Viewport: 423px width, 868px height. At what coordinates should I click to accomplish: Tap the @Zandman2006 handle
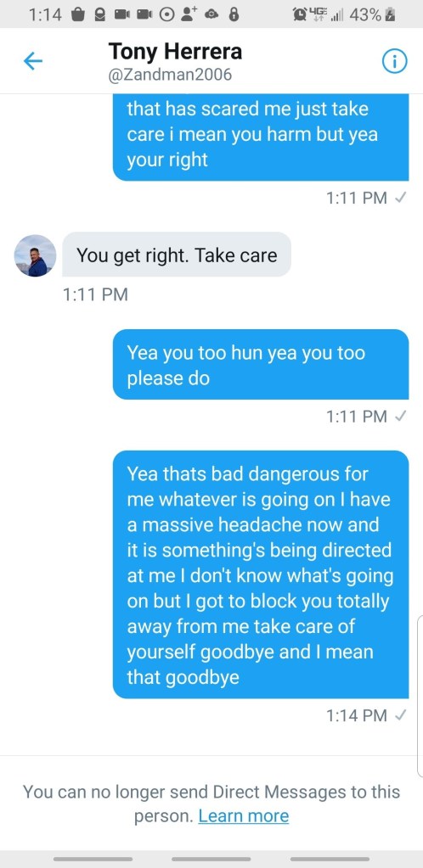point(170,75)
